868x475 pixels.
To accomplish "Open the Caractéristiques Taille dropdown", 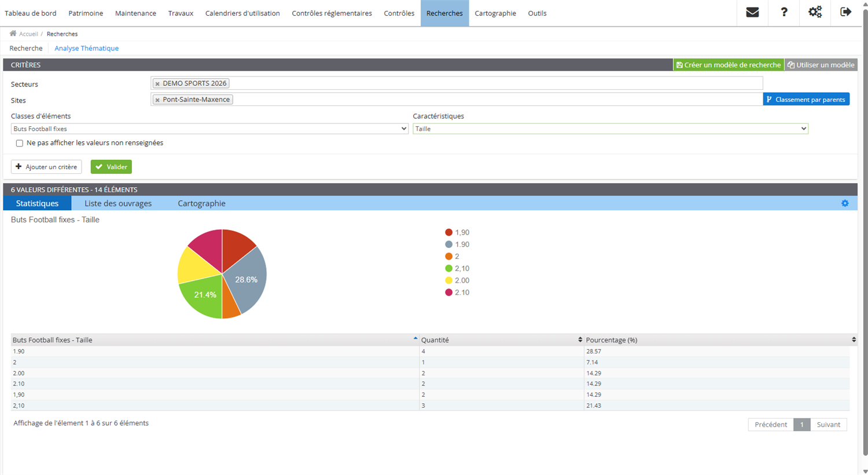I will [610, 129].
